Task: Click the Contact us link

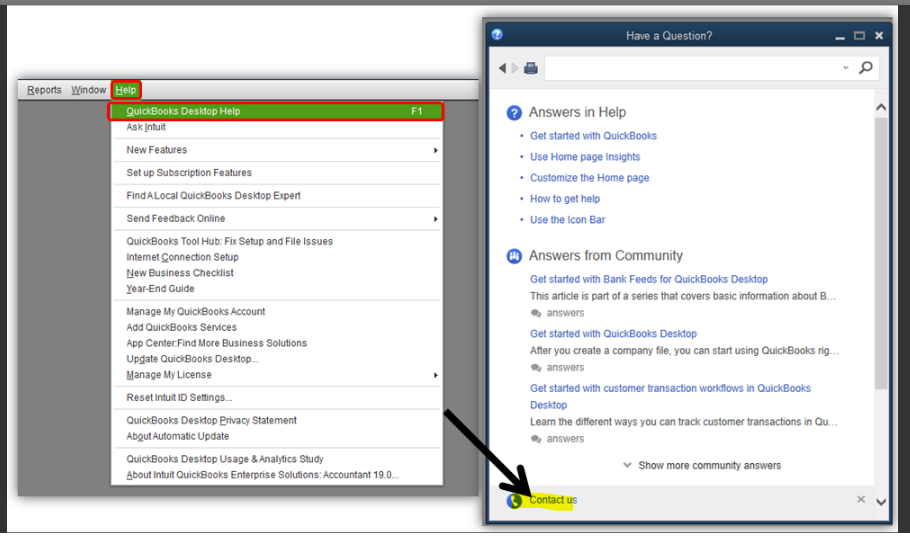Action: [x=553, y=499]
